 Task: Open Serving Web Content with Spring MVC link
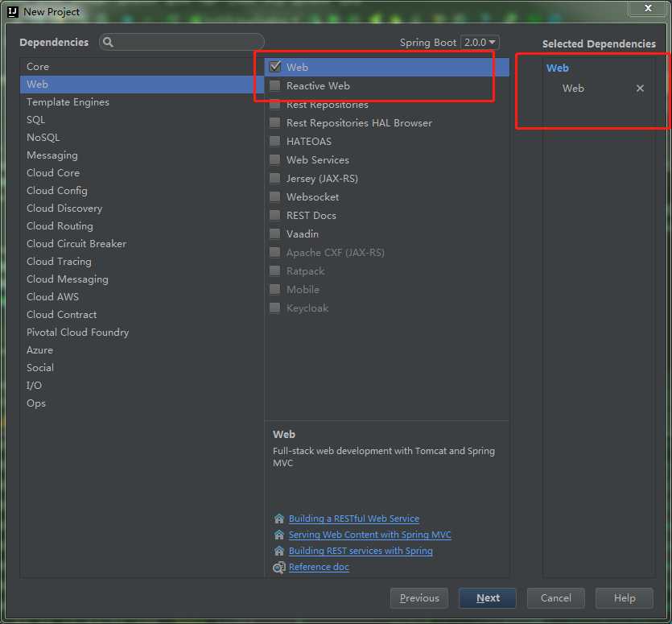coord(370,535)
